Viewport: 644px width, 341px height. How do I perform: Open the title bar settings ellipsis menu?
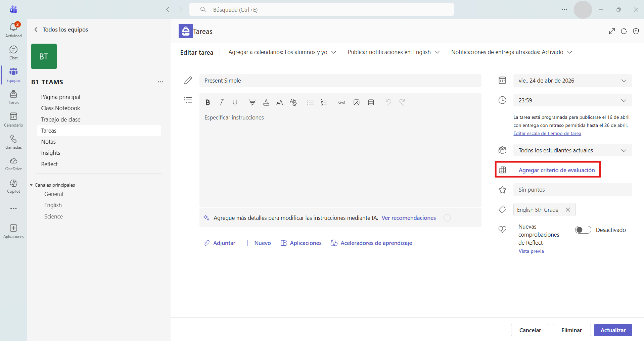tap(564, 9)
